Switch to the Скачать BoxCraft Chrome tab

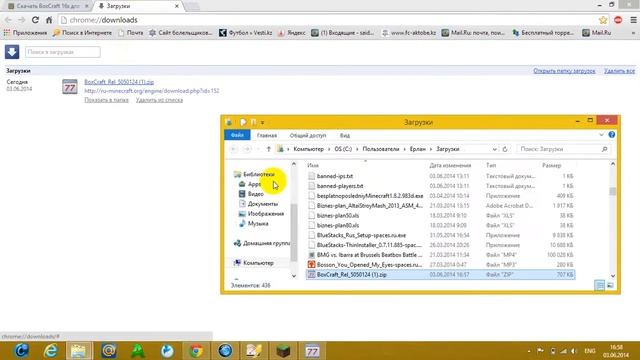(48, 6)
